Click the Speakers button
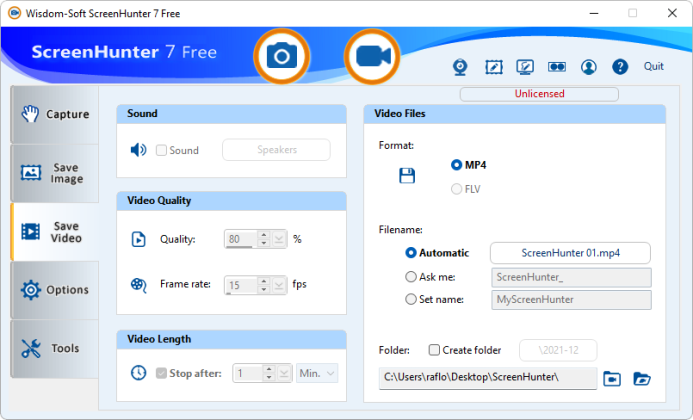The image size is (693, 420). pyautogui.click(x=277, y=150)
